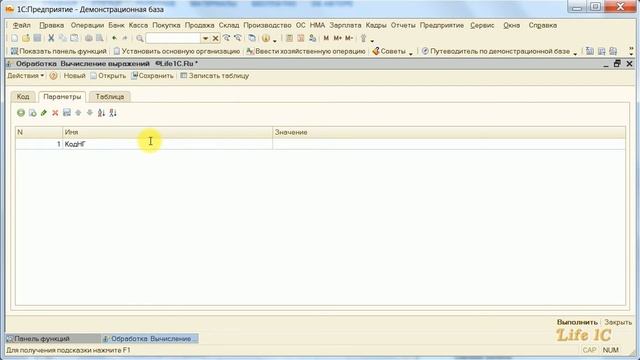Click the X clear icon next to search field
Screen dimensions: 640x360
point(216,38)
